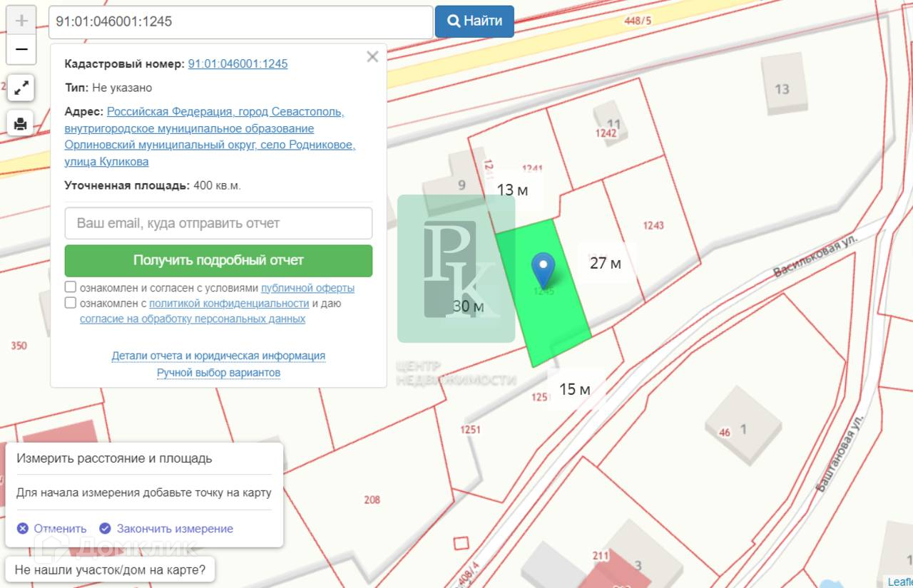Print the map with printer icon
Screen dimensions: 913x588
(x=21, y=123)
